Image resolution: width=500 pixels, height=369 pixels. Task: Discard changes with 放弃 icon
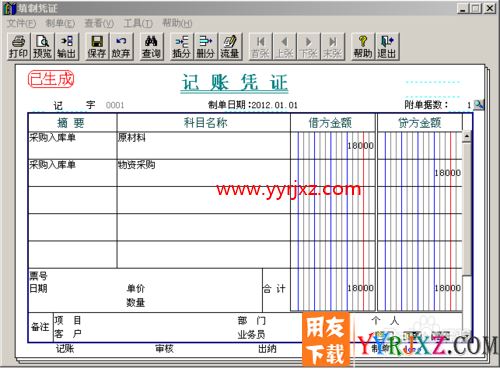click(121, 46)
